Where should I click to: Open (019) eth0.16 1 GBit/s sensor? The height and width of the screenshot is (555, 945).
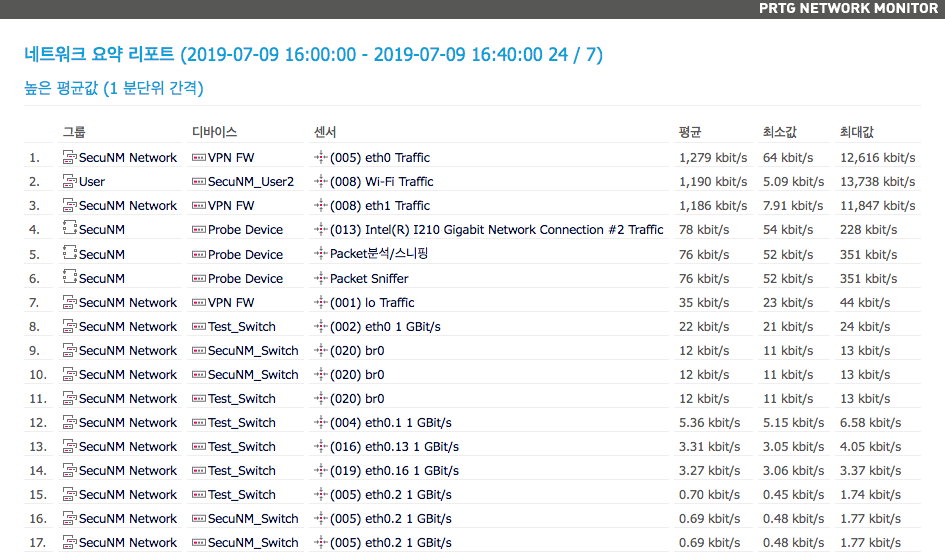(x=394, y=471)
